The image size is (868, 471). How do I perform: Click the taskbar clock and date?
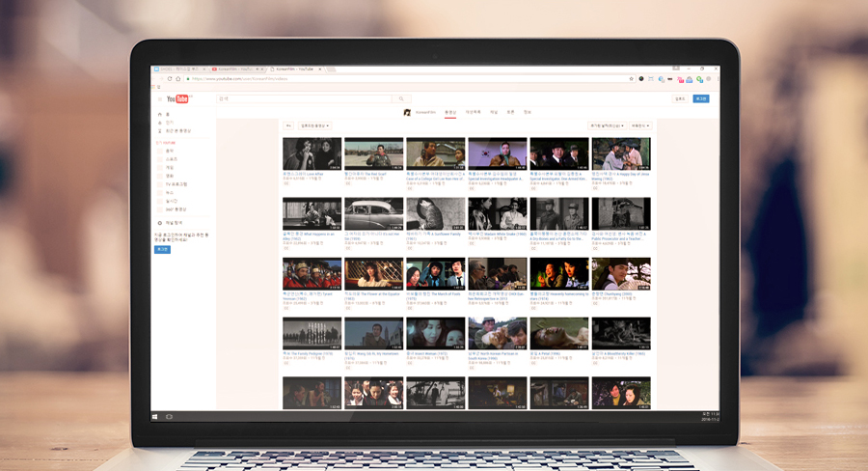[x=710, y=417]
